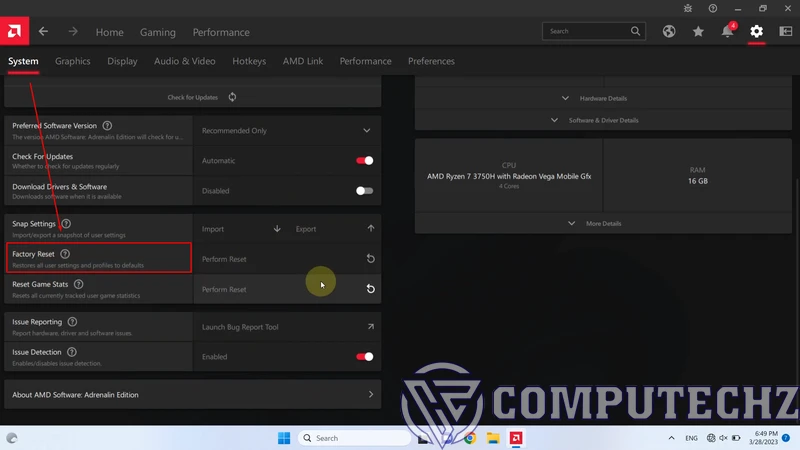Click ENG language indicator
Screen dimensions: 800x450
pyautogui.click(x=691, y=438)
